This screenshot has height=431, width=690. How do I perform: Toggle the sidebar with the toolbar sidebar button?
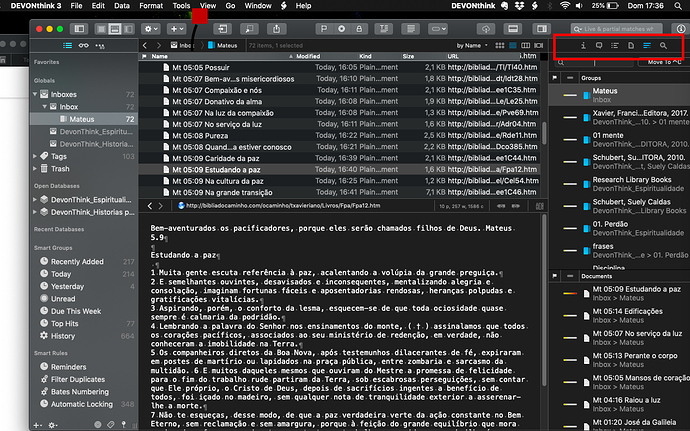(79, 29)
